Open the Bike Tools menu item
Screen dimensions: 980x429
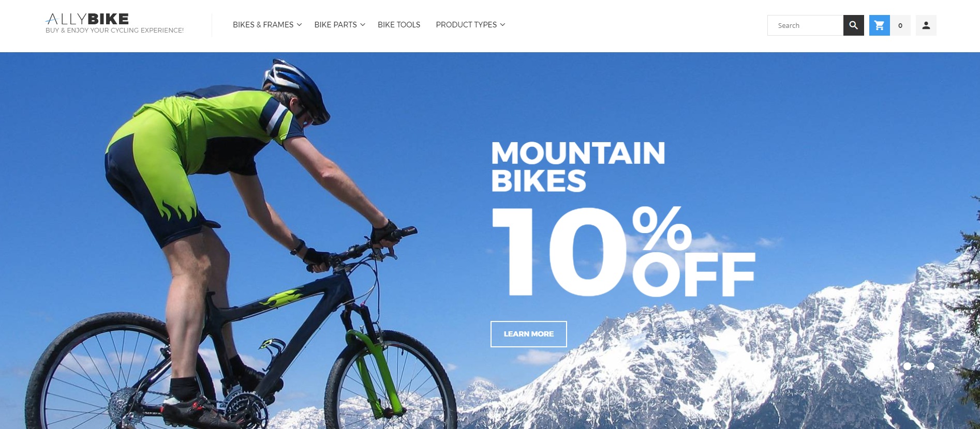pos(399,25)
